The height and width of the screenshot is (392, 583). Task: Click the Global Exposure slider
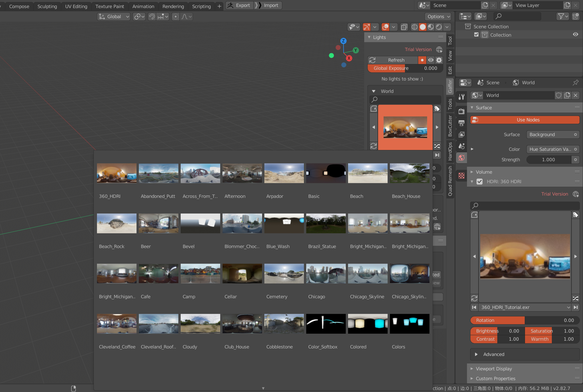(x=403, y=68)
